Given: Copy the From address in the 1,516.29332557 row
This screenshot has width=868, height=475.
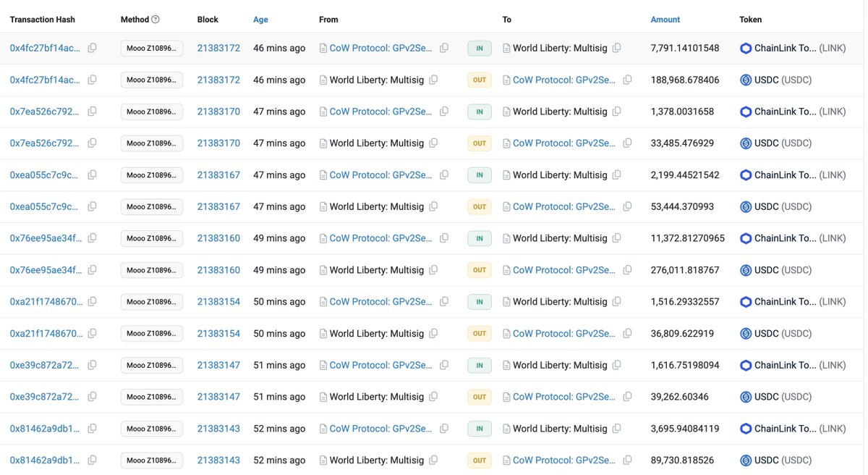Looking at the screenshot, I should coord(444,302).
